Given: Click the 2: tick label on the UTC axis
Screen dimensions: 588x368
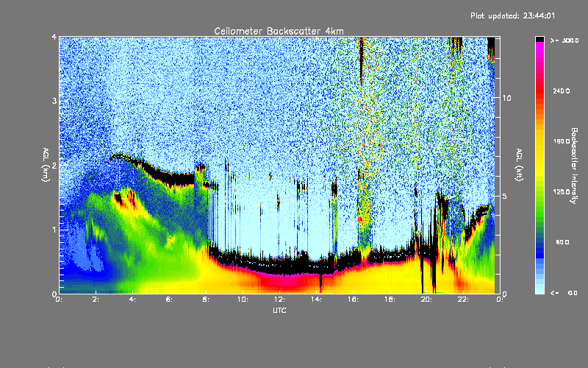Looking at the screenshot, I should tap(96, 300).
